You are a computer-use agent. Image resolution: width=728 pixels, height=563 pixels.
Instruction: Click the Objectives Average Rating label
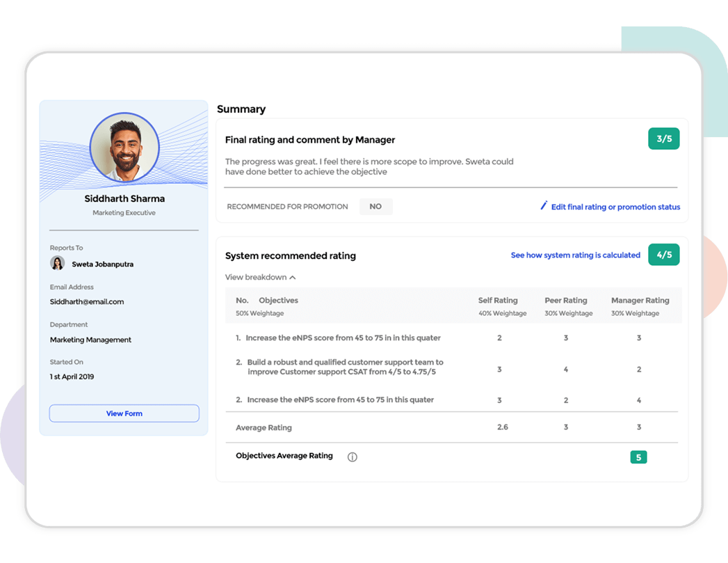tap(284, 455)
